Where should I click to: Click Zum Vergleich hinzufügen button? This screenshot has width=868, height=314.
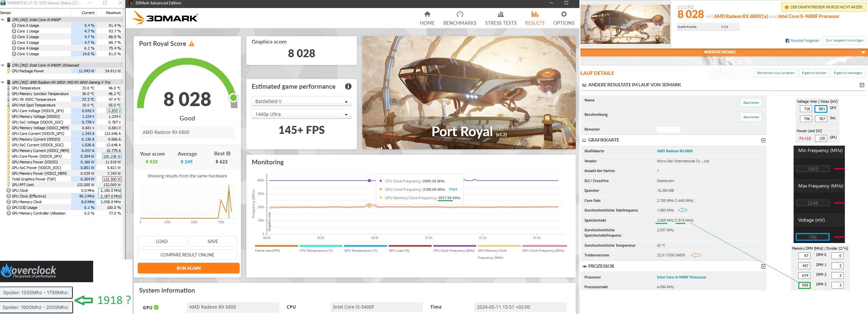(x=845, y=41)
